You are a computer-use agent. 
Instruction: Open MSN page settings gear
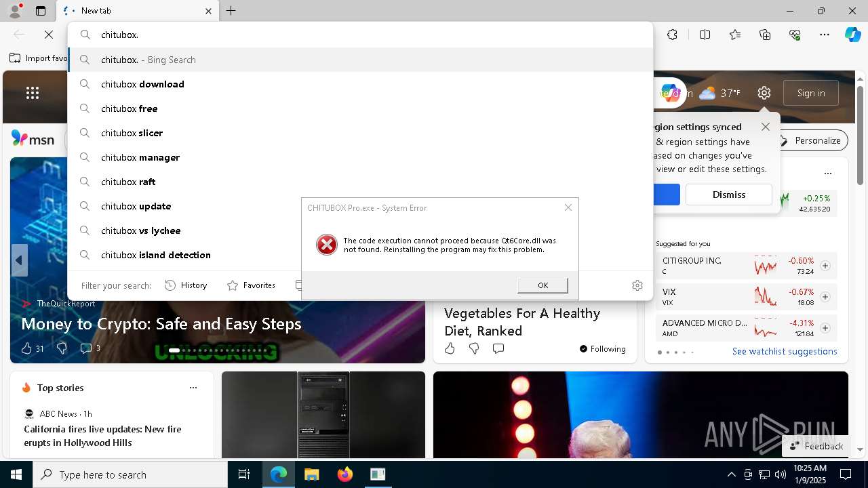764,93
